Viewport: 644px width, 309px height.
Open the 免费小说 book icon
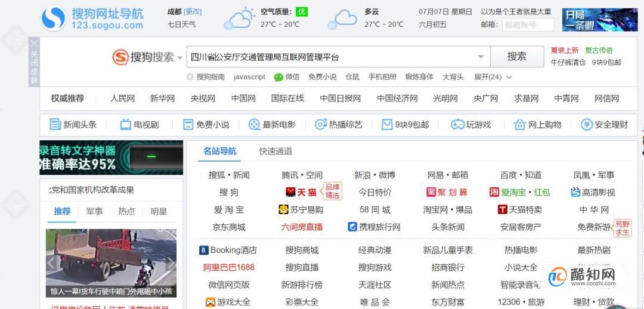tap(188, 125)
